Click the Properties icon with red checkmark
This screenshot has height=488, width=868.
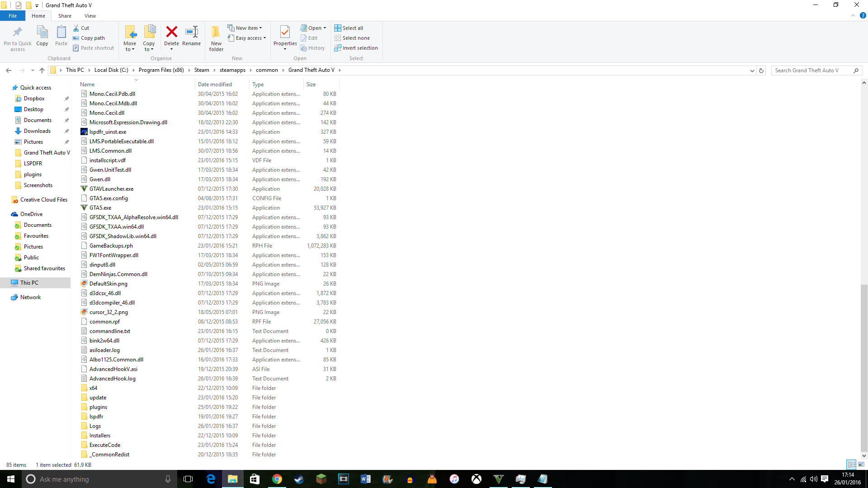click(285, 32)
